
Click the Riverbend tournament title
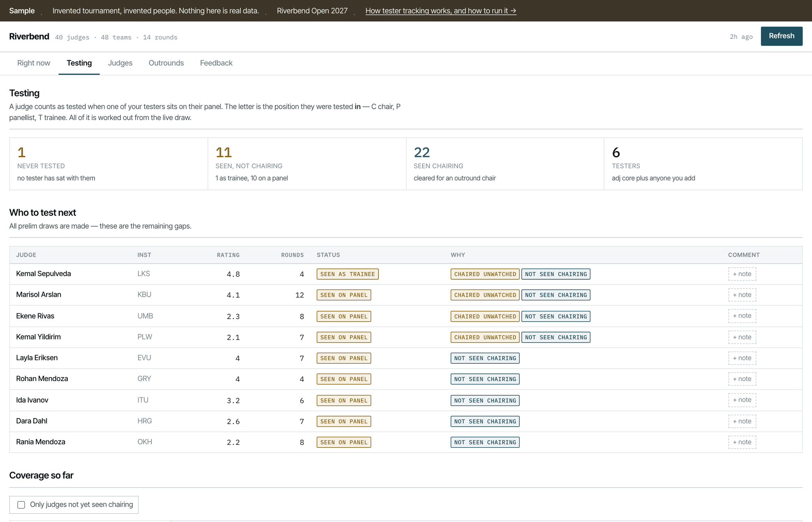[29, 37]
